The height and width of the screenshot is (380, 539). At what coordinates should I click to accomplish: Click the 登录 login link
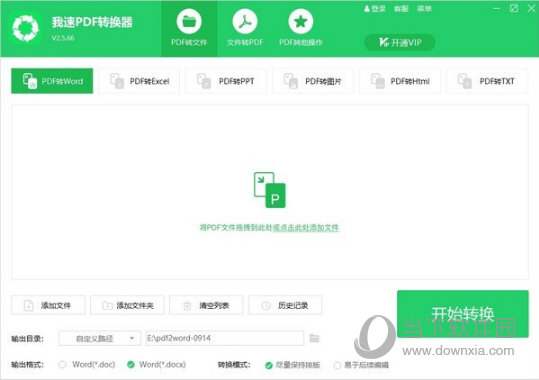tap(378, 9)
